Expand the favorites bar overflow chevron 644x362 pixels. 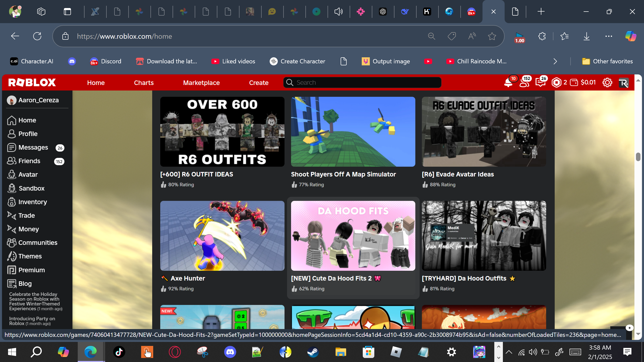click(555, 61)
